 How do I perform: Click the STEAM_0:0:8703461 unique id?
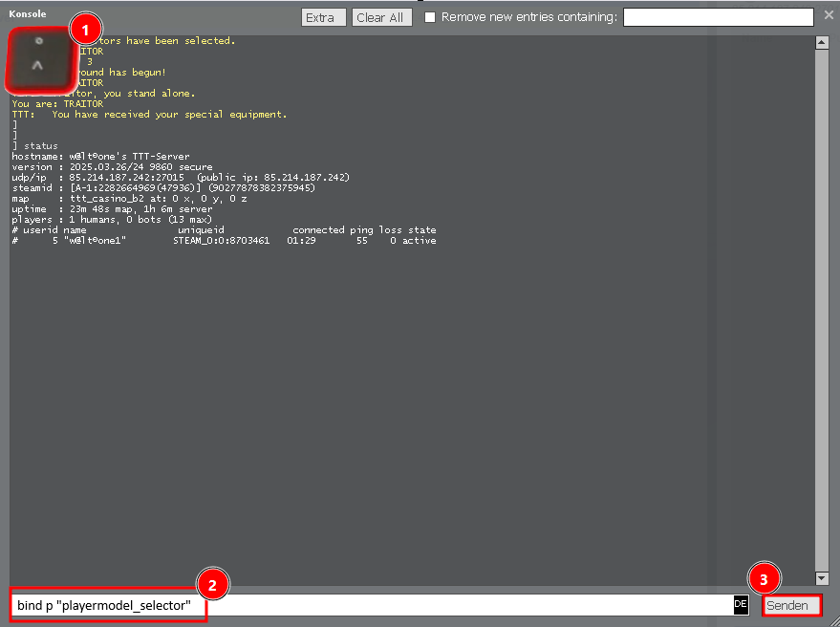(x=222, y=241)
